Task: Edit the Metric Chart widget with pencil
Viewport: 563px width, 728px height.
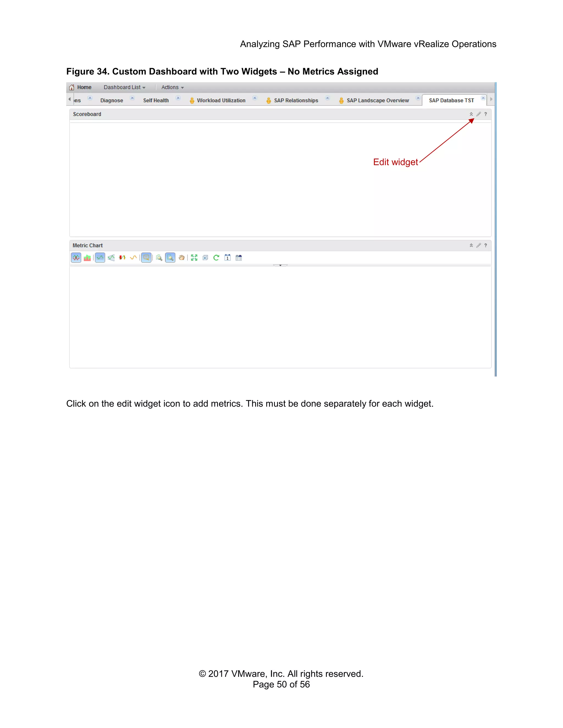Action: pos(479,245)
